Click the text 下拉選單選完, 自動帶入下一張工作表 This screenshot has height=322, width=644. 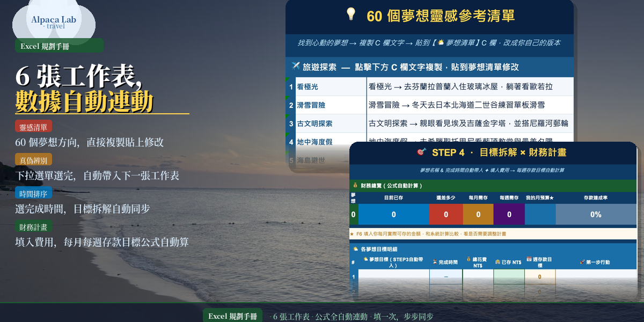point(97,176)
